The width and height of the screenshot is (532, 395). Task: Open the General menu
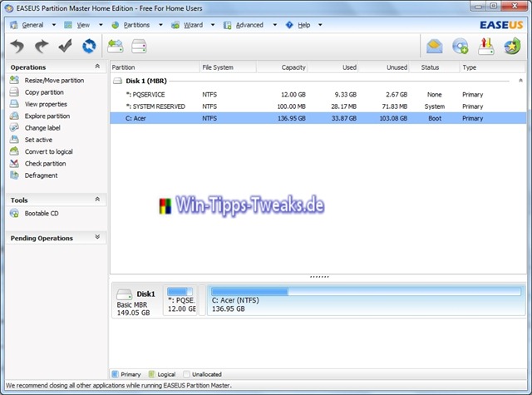[x=32, y=25]
